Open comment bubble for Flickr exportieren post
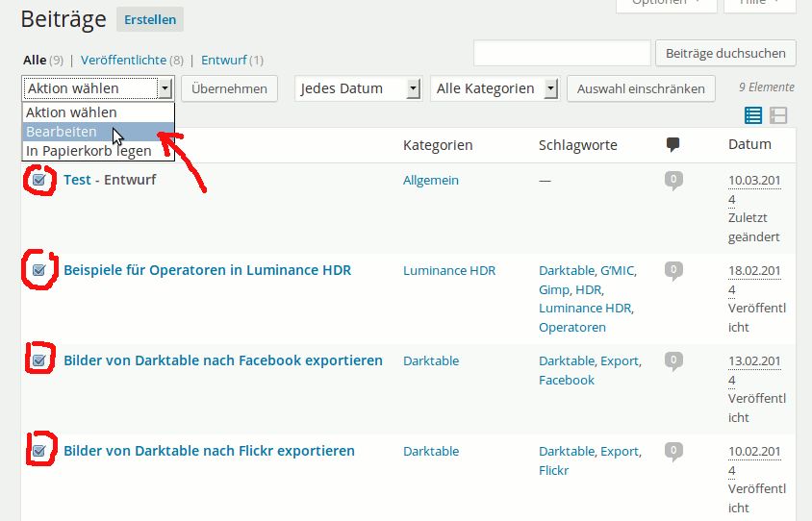 [x=673, y=451]
